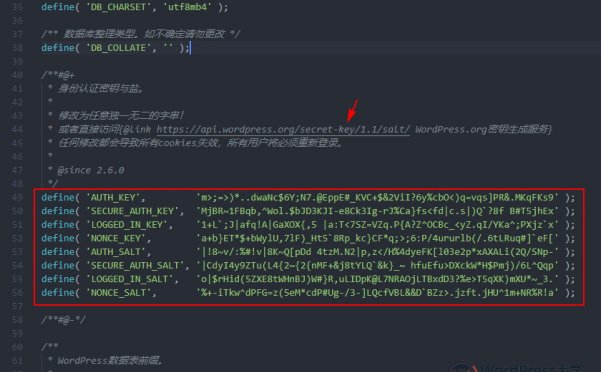Click line number 38 in the gutter
The width and height of the screenshot is (601, 372).
(17, 48)
